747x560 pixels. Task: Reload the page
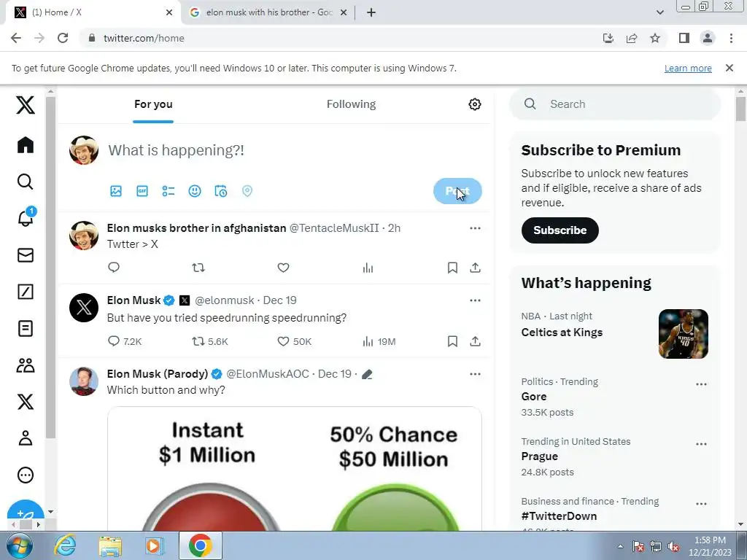pos(63,38)
